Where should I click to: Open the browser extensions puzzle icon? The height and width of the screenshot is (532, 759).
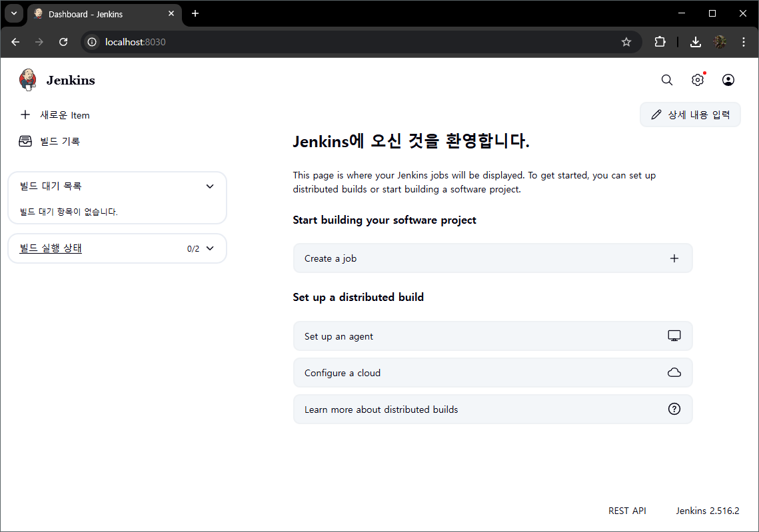[660, 42]
